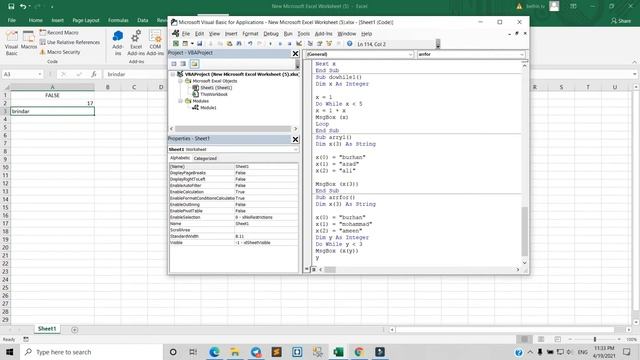Close the Project - VBAProject panel
Screen dimensions: 640x360
coord(295,53)
